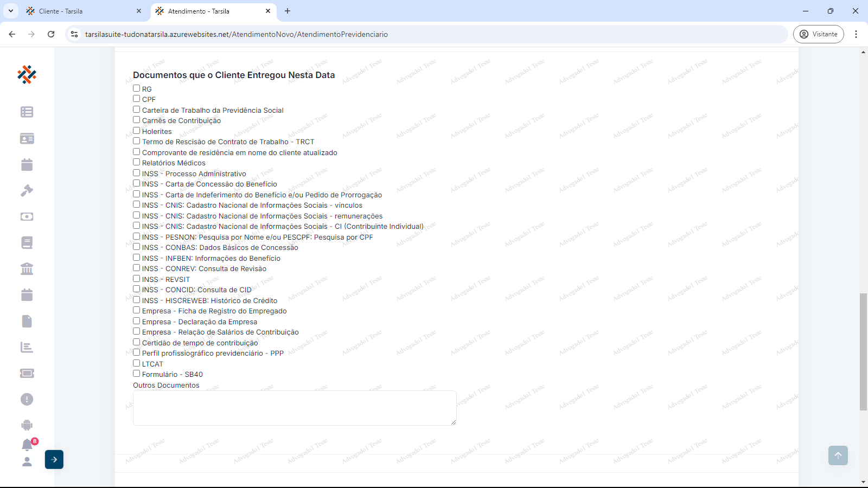The image size is (868, 488).
Task: Open the notifications bell icon
Action: pyautogui.click(x=27, y=445)
